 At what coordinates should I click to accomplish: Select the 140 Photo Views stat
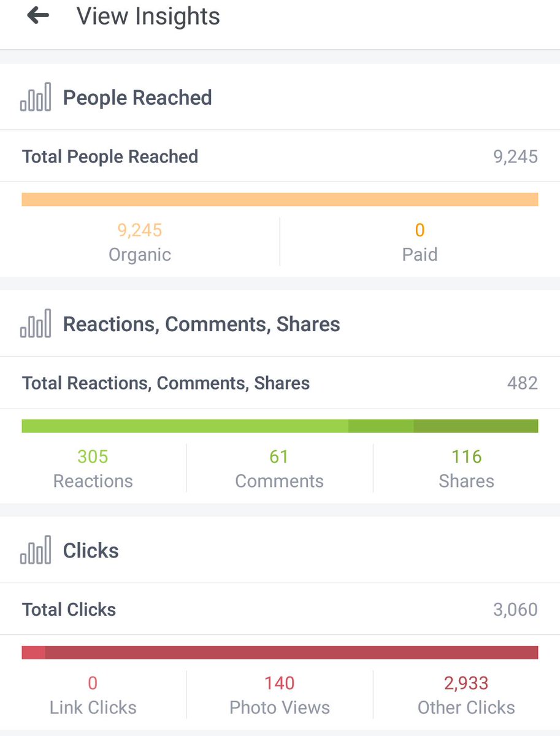[x=279, y=694]
